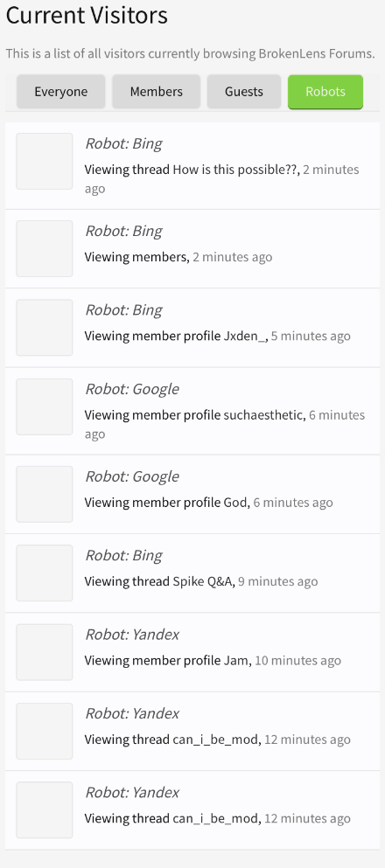Viewport: 385px width, 868px height.
Task: Click avatar of Google viewing God profile
Action: [45, 495]
